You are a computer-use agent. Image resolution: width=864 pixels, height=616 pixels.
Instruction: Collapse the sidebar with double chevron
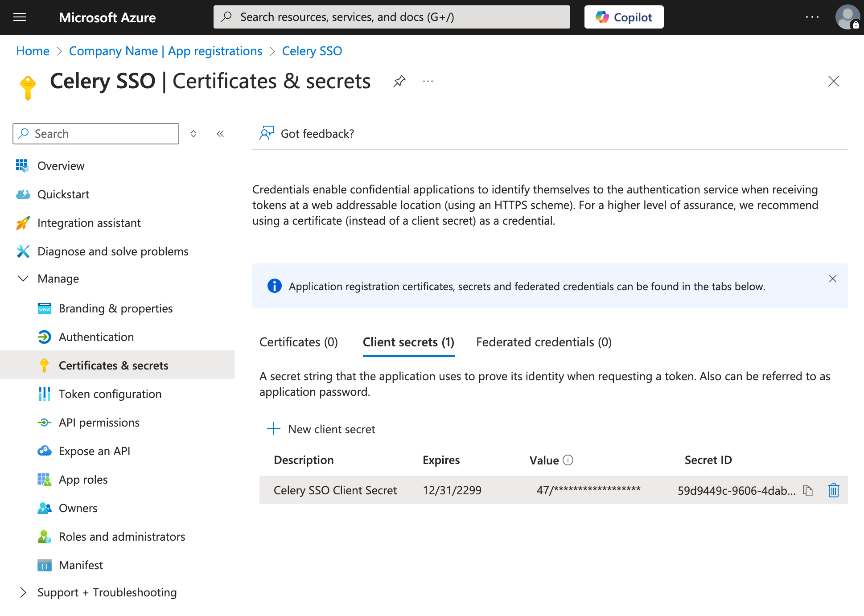[220, 134]
